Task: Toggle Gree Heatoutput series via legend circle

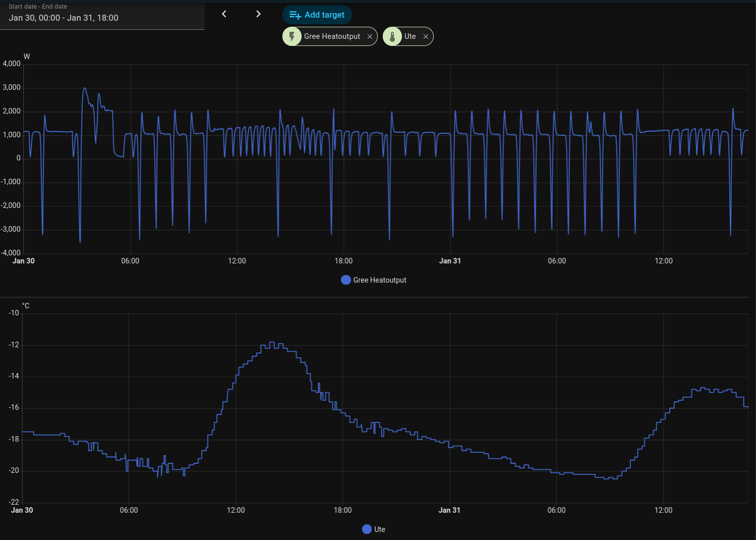Action: (x=346, y=280)
